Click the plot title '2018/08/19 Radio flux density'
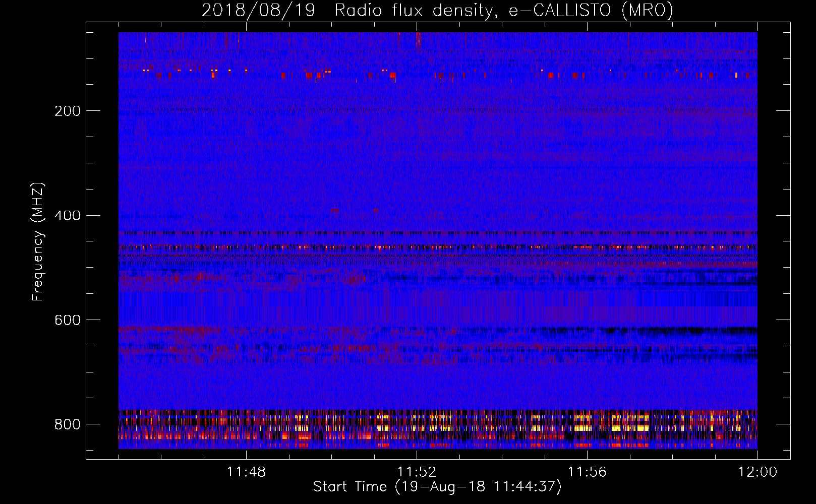Image resolution: width=816 pixels, height=504 pixels. 437,10
